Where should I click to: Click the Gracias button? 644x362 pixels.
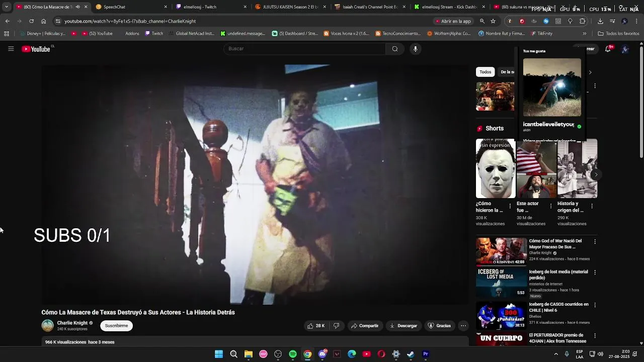click(x=439, y=326)
